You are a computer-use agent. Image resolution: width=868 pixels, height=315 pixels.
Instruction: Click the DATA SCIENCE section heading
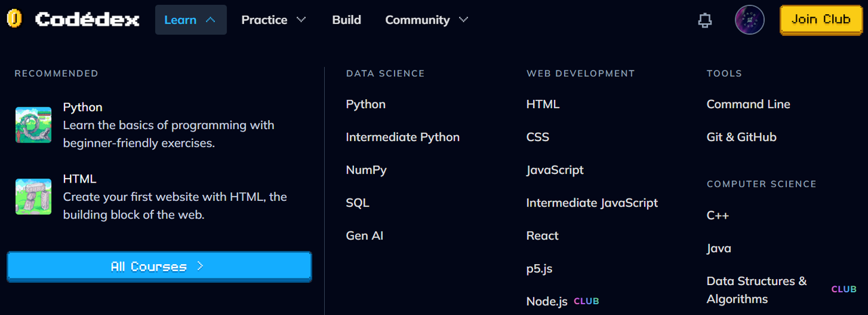point(385,73)
